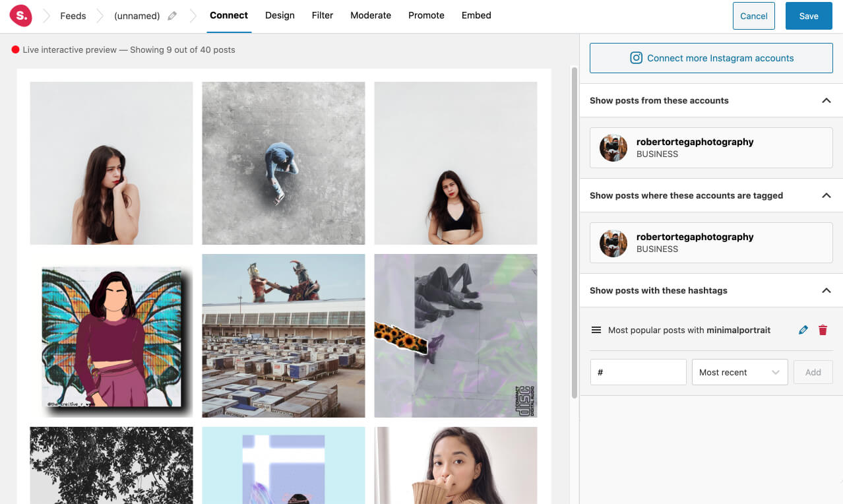Image resolution: width=843 pixels, height=504 pixels.
Task: Click Instagram icon in connect button
Action: 636,58
